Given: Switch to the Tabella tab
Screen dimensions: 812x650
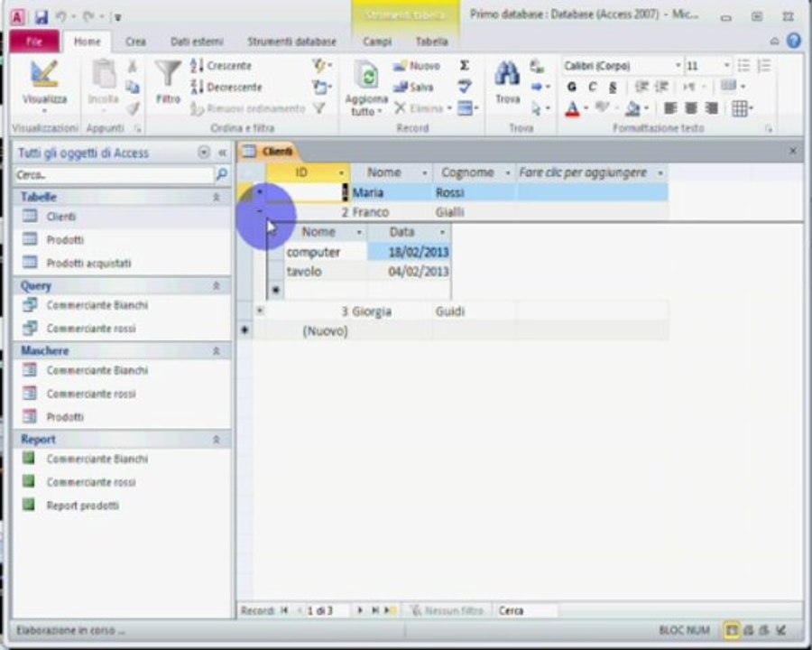Looking at the screenshot, I should pyautogui.click(x=431, y=42).
